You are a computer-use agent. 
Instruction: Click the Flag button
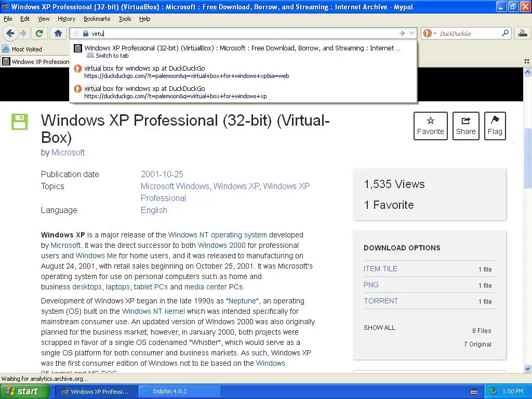pos(495,126)
